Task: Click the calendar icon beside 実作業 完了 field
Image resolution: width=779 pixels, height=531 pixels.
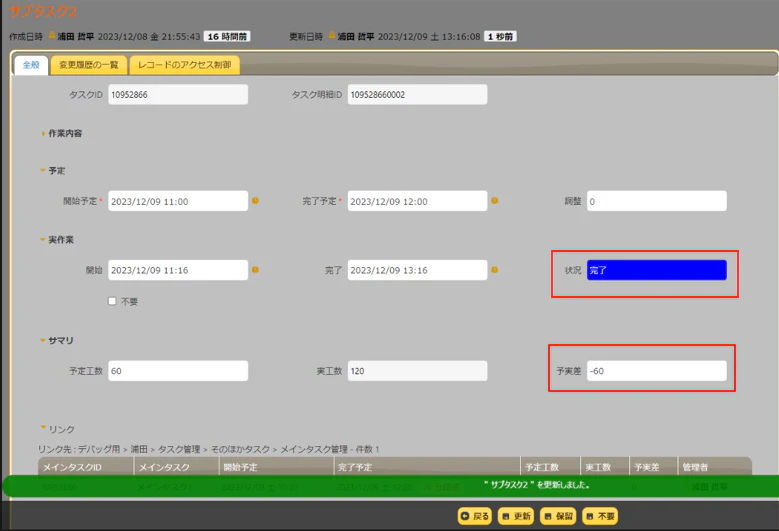Action: [x=494, y=270]
